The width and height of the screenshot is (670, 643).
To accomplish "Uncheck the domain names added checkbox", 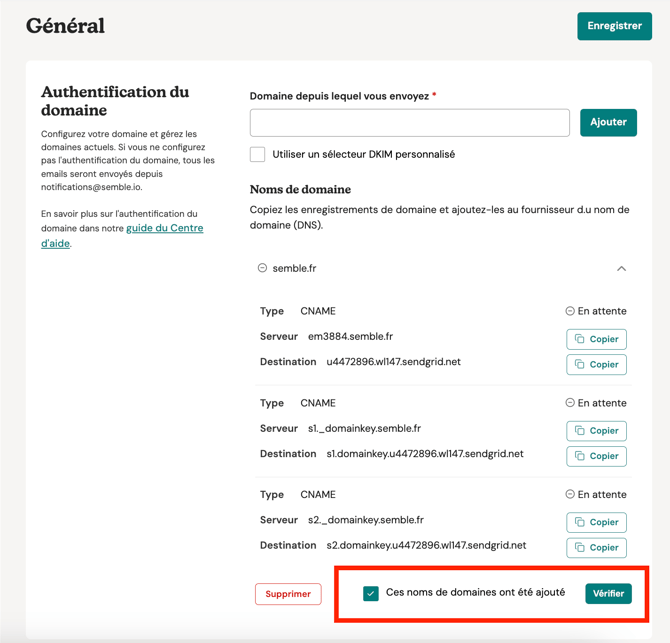I will point(371,593).
